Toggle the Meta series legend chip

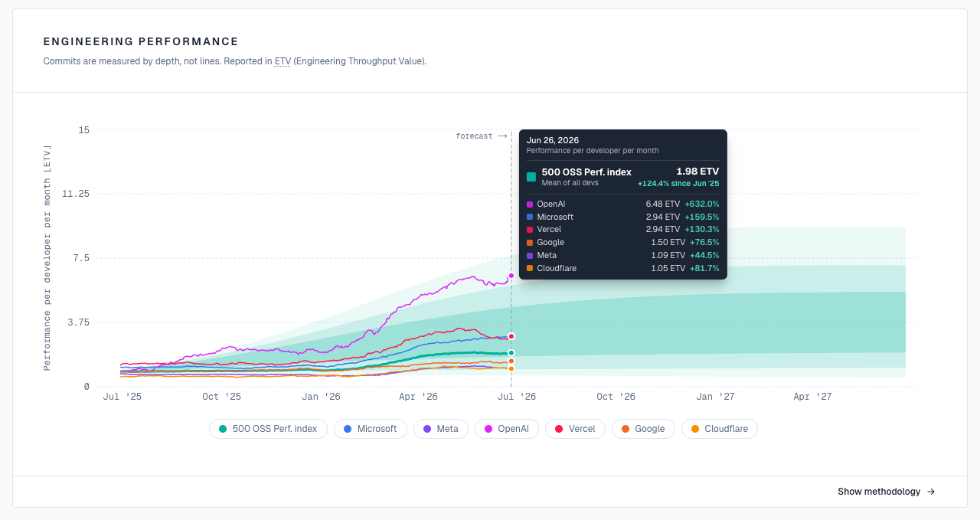pyautogui.click(x=441, y=429)
